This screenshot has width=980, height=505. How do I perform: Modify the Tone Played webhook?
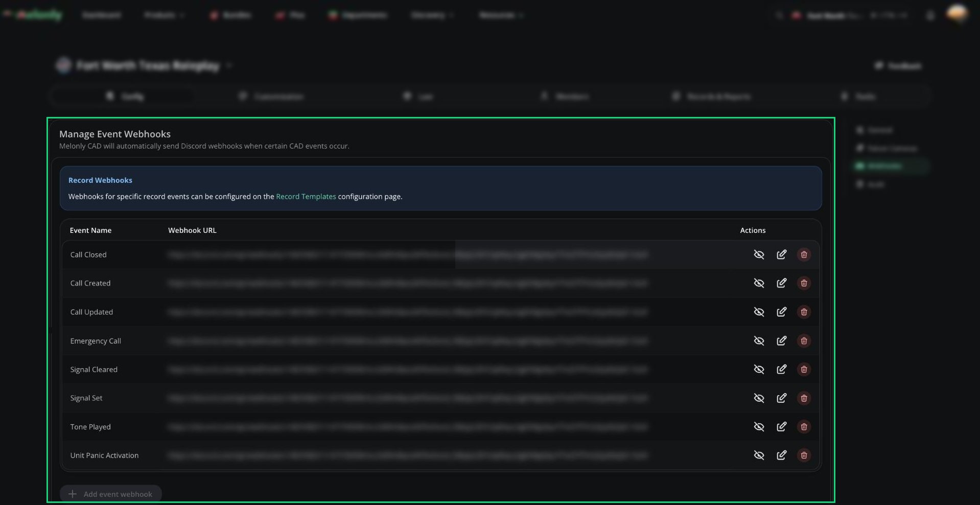pyautogui.click(x=781, y=426)
